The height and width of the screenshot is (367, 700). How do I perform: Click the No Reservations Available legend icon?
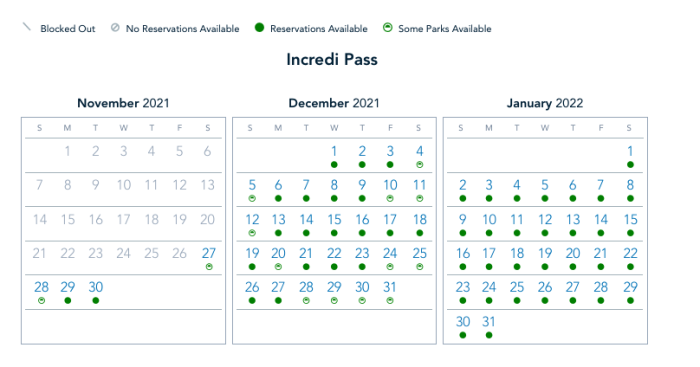(x=115, y=28)
